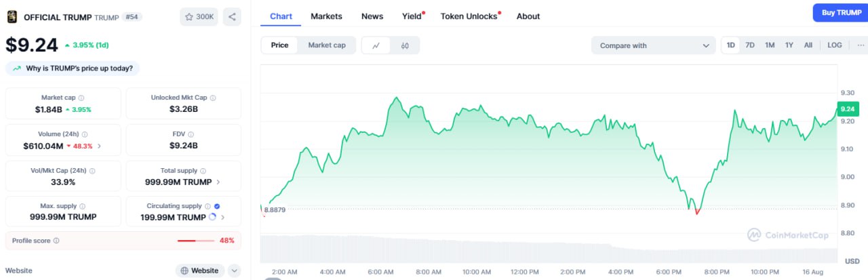Click the $3.26B unlocked market cap value

(x=183, y=109)
